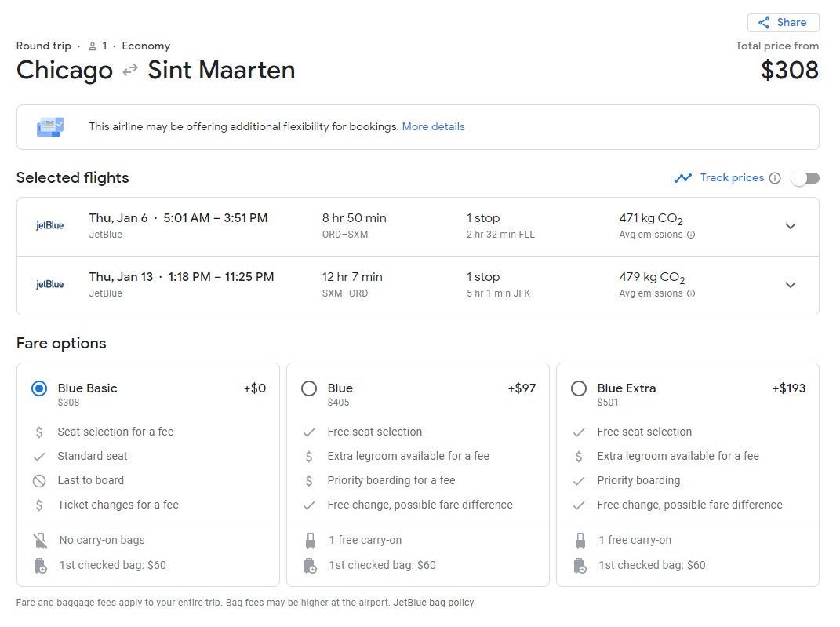The height and width of the screenshot is (627, 840).
Task: Click the Track prices info icon
Action: pyautogui.click(x=775, y=178)
